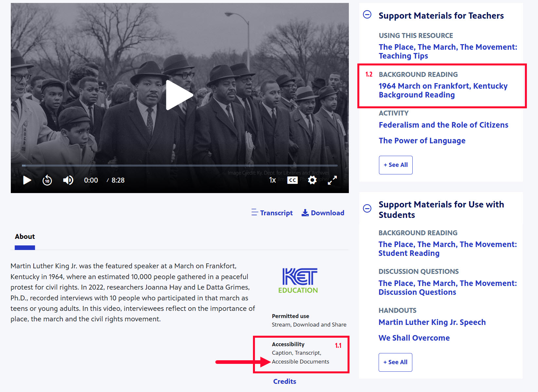Click the DISCUSSION QUESTIONS section label
This screenshot has height=392, width=538.
point(419,271)
